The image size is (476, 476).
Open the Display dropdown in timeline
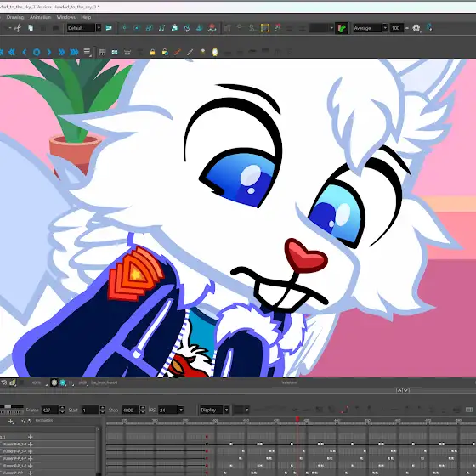click(x=214, y=410)
